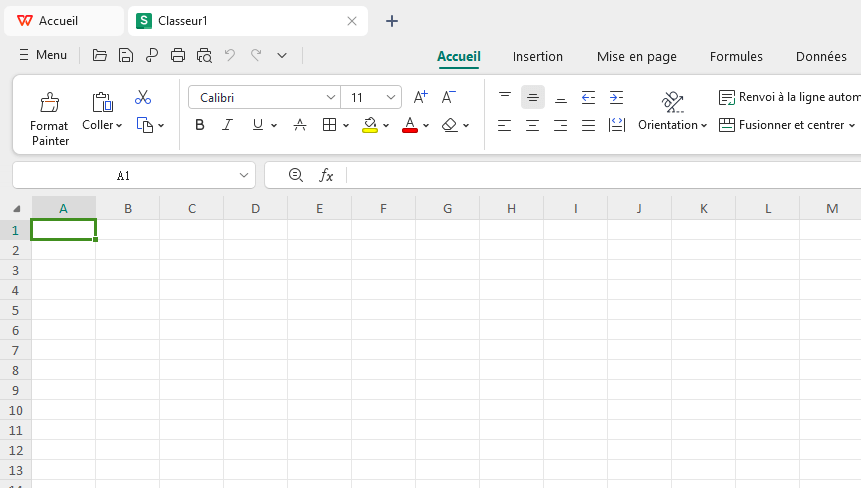
Task: Undo the last action
Action: [x=230, y=55]
